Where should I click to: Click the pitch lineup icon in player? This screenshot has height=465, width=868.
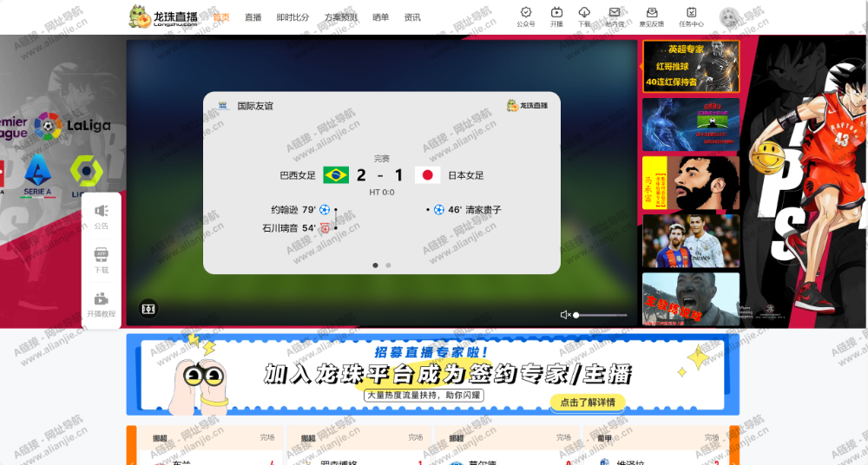pos(148,309)
